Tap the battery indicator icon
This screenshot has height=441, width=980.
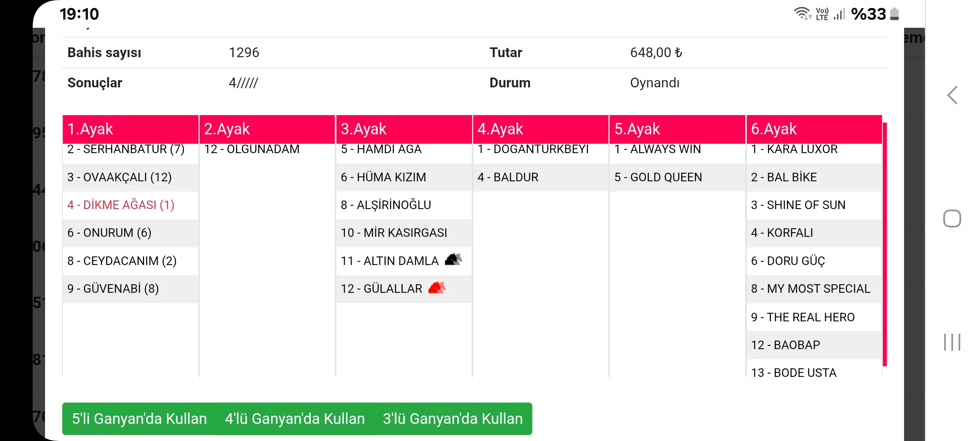point(895,14)
